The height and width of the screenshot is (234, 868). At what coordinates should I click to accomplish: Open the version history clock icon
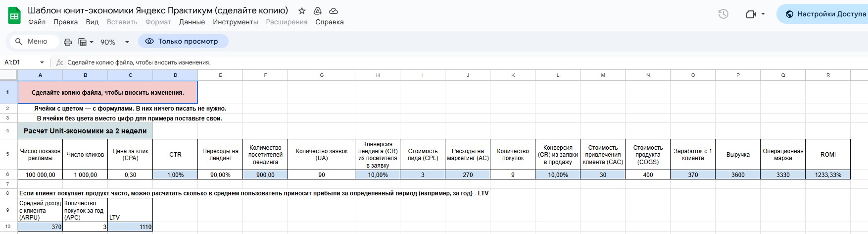[x=723, y=14]
